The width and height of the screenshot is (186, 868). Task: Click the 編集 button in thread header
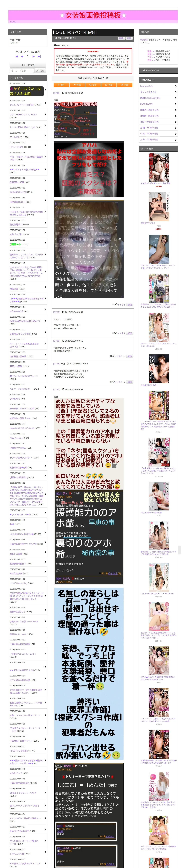click(121, 38)
